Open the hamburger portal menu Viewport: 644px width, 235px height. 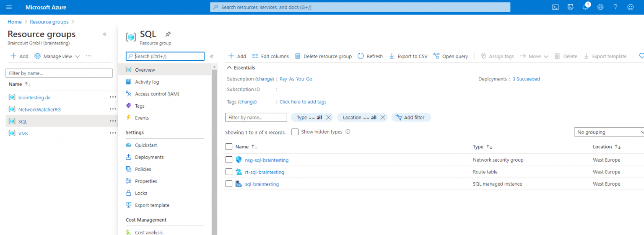[9, 7]
